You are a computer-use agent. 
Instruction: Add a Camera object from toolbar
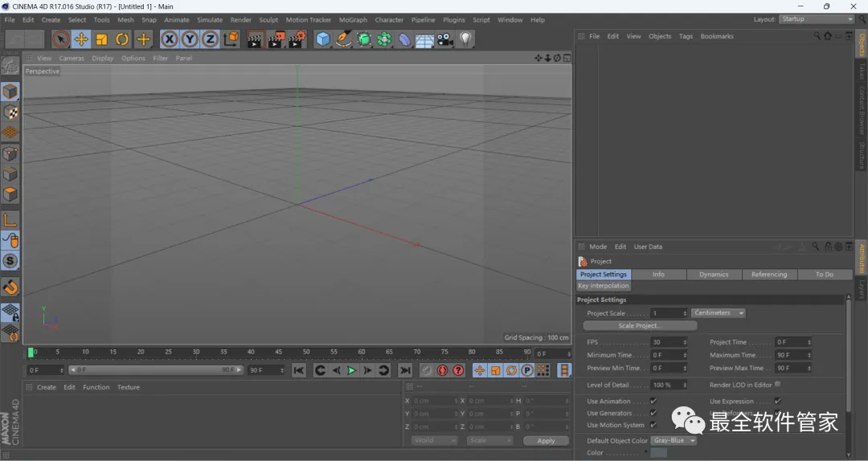point(445,39)
